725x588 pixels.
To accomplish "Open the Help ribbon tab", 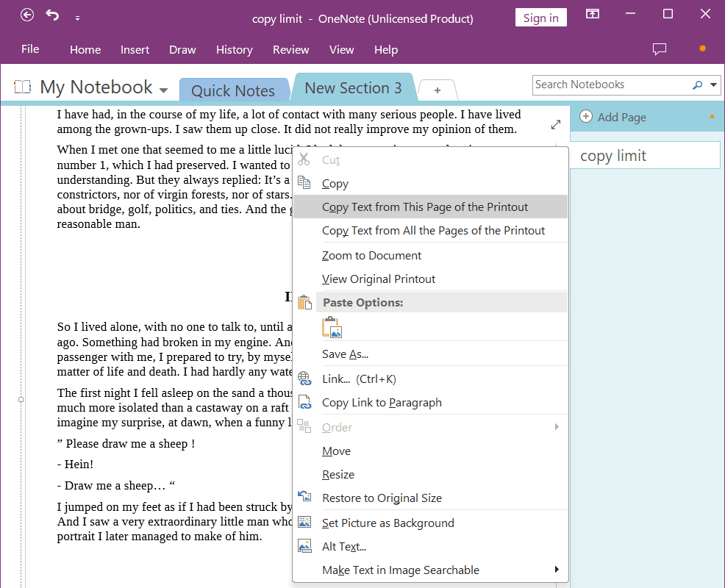I will (385, 49).
